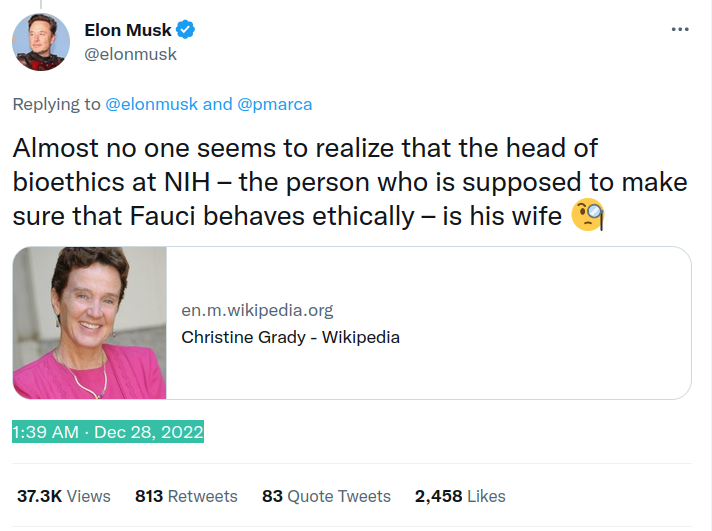Open the three-dot more options menu
Viewport: 712px width, 531px height.
pos(680,30)
